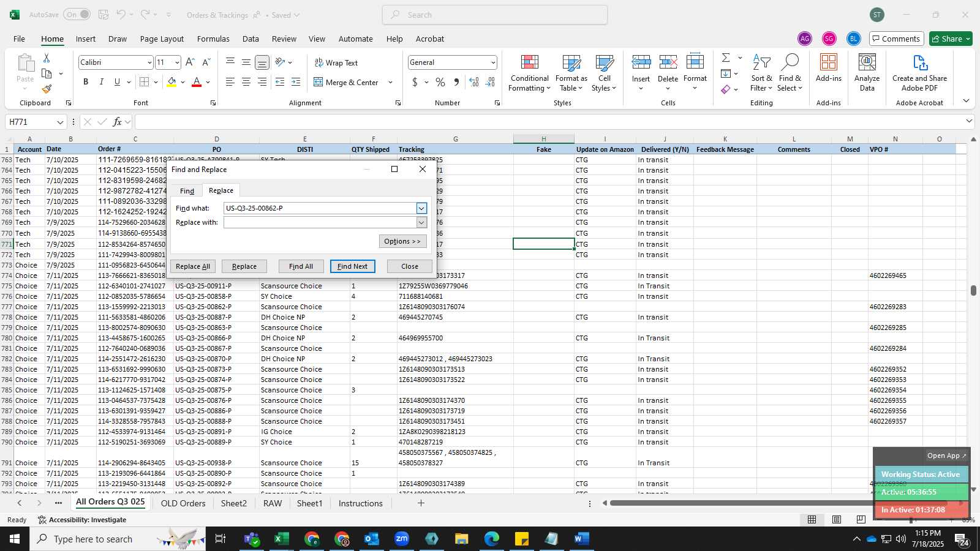
Task: Open Word from Windows taskbar
Action: [581, 539]
